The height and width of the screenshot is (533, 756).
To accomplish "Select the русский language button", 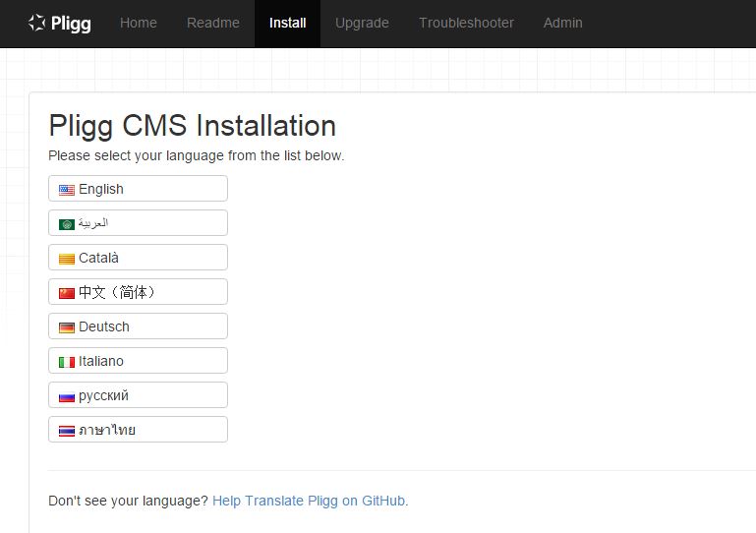I will point(138,395).
